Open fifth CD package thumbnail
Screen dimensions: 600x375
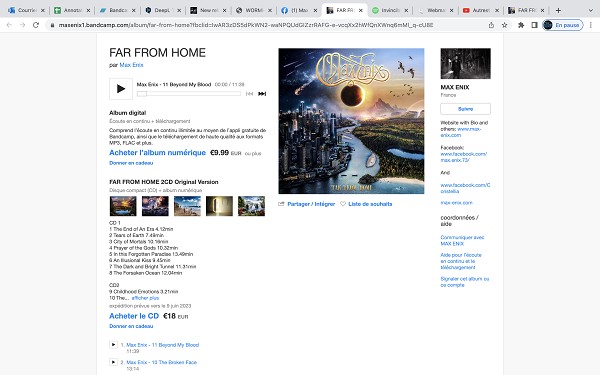point(251,206)
